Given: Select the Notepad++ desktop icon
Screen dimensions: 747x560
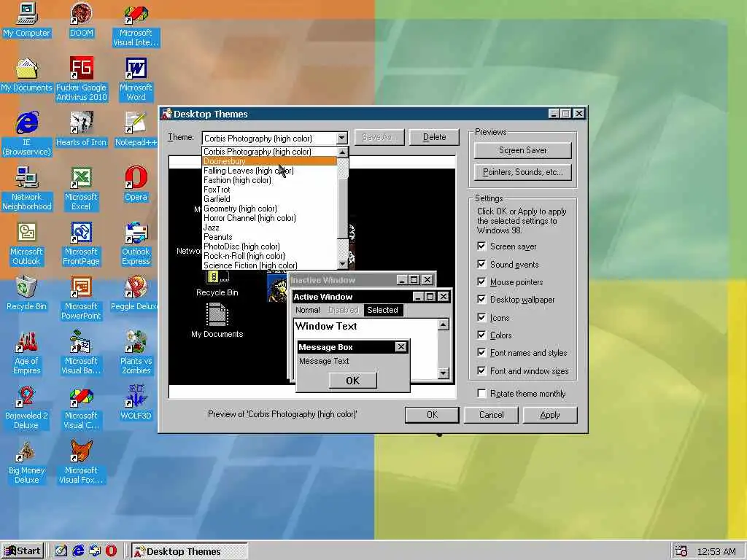Looking at the screenshot, I should pyautogui.click(x=136, y=130).
